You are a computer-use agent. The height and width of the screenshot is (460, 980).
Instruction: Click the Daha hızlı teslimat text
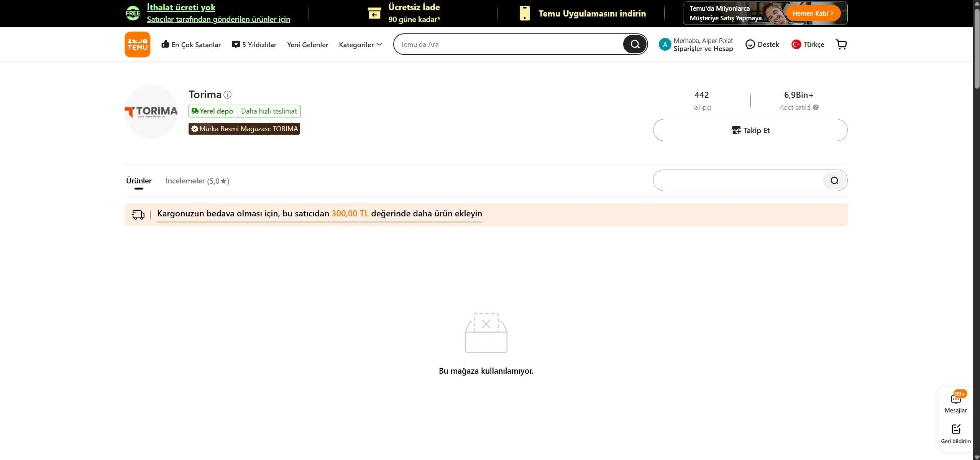coord(269,111)
